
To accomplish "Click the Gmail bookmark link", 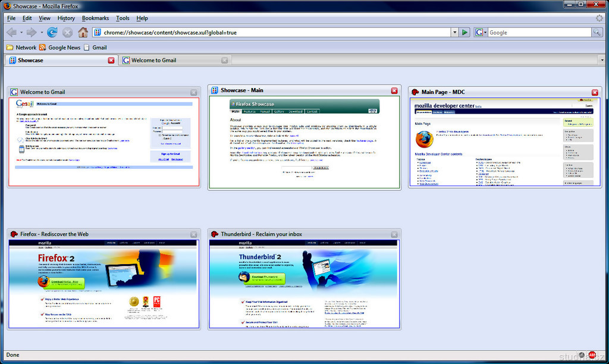I will pyautogui.click(x=95, y=48).
